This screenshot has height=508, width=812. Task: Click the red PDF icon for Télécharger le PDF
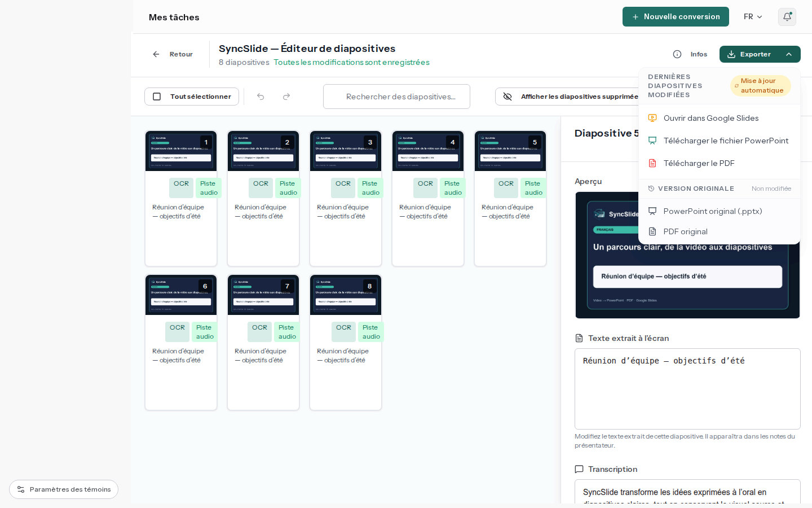pyautogui.click(x=652, y=163)
